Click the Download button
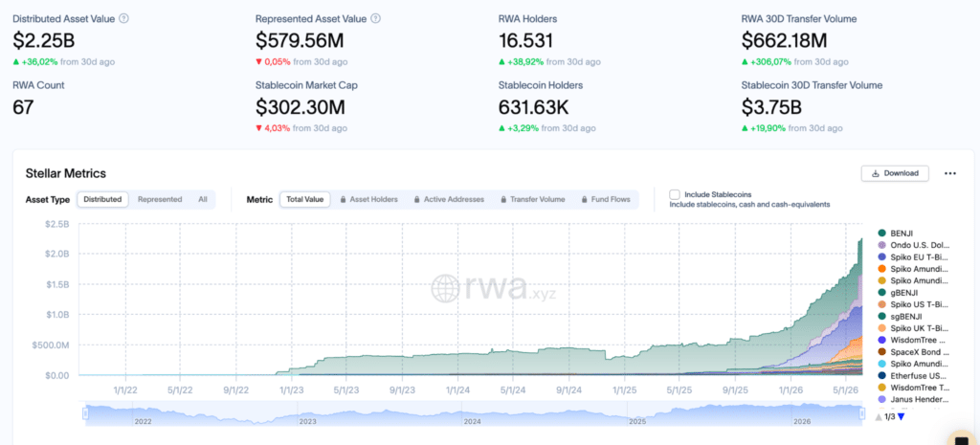 coord(895,173)
